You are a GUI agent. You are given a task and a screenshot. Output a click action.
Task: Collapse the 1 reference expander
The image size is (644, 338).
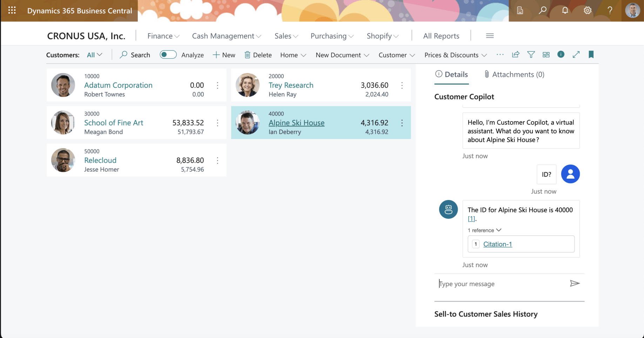484,230
